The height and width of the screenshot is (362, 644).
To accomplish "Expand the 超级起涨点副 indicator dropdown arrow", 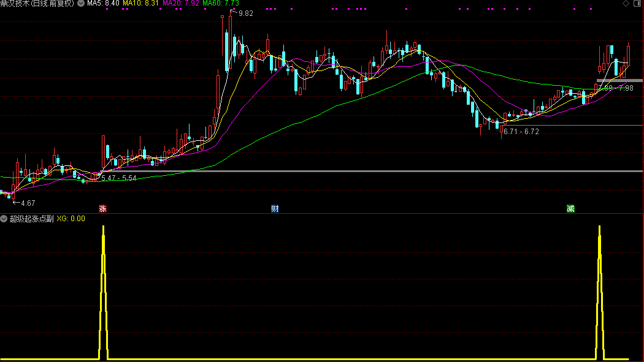I will click(4, 218).
